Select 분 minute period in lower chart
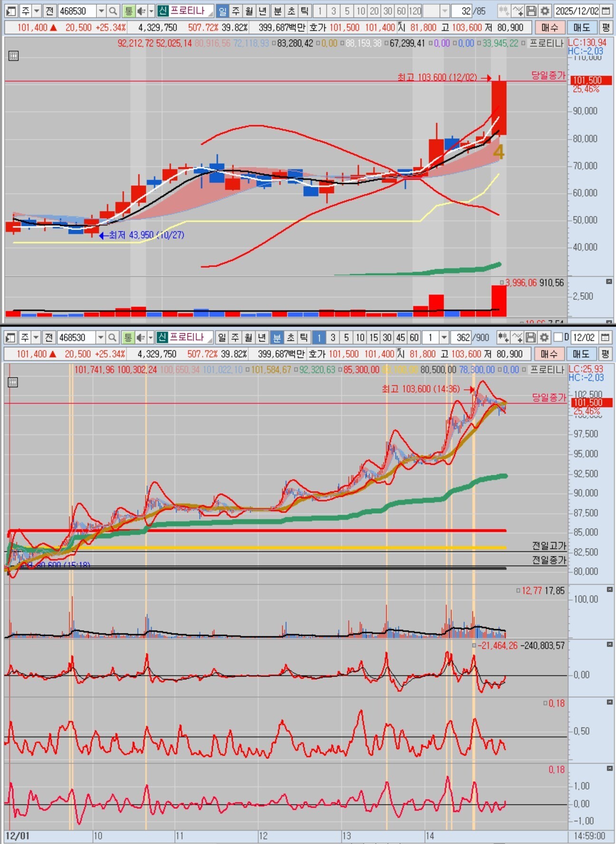Viewport: 616px width, 844px height. click(x=276, y=337)
